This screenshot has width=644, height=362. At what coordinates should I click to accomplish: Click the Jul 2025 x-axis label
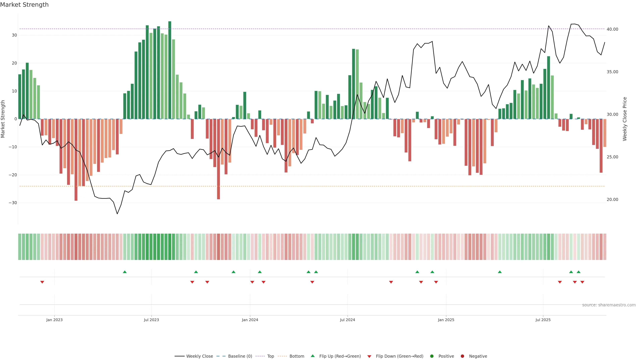click(543, 320)
